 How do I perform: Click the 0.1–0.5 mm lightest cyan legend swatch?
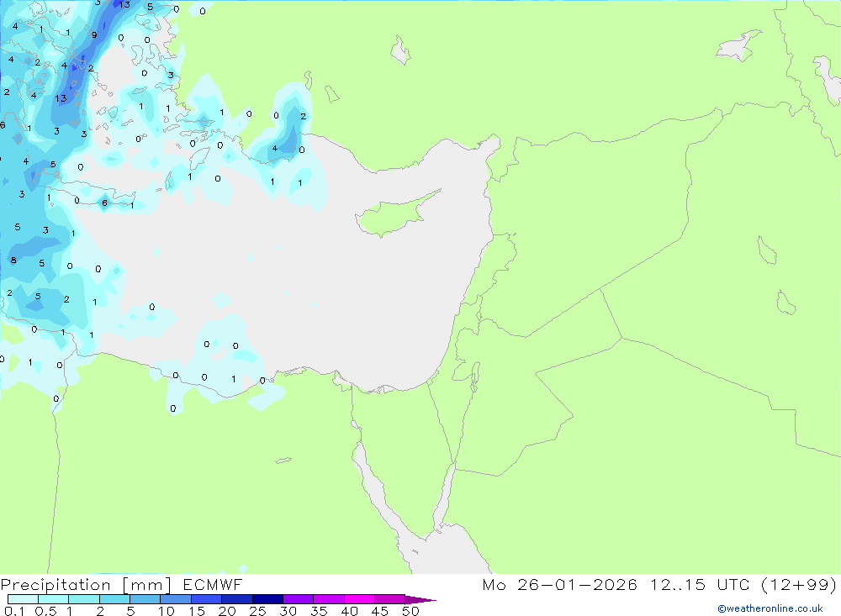click(x=23, y=599)
